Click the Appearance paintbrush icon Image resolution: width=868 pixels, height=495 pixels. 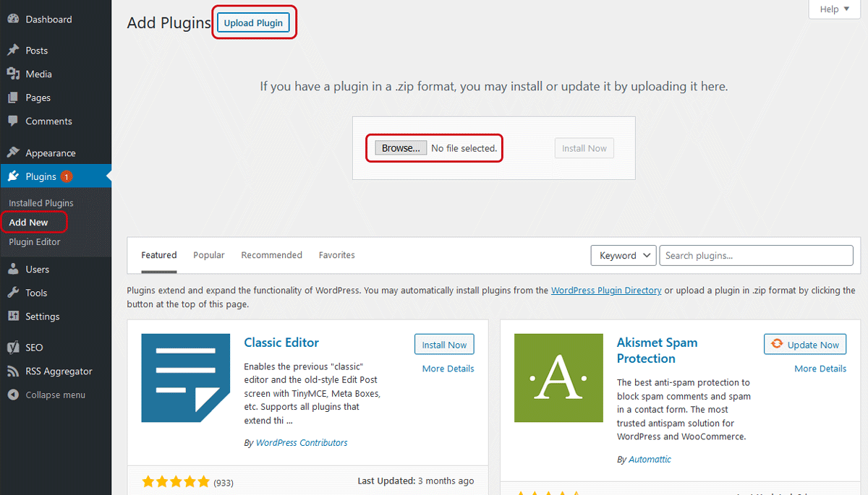tap(13, 153)
